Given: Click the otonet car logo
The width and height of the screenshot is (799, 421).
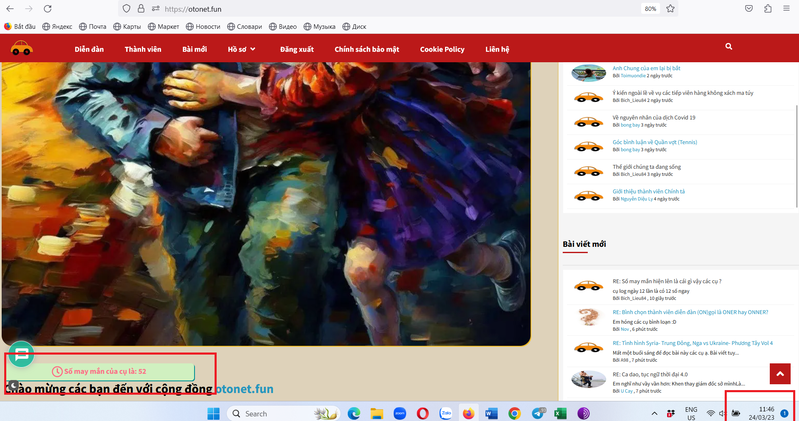Looking at the screenshot, I should pyautogui.click(x=21, y=47).
